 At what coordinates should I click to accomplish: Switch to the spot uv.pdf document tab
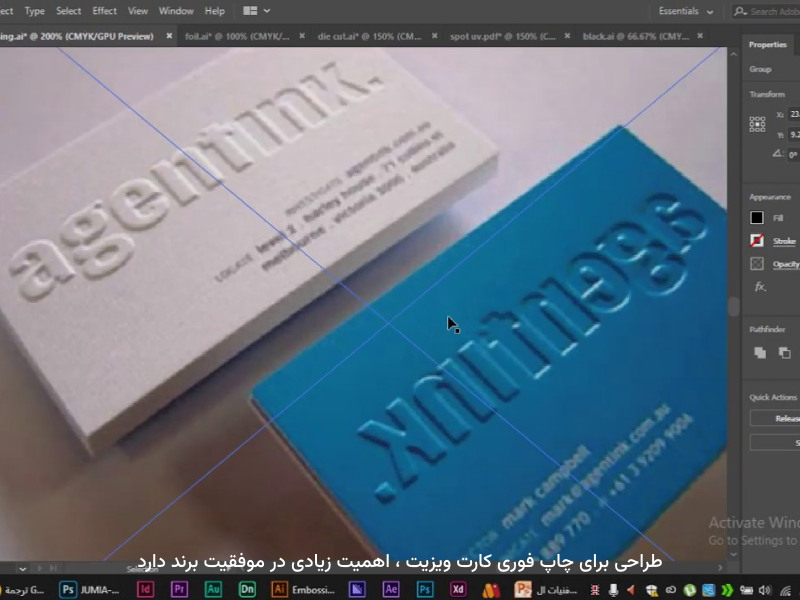click(503, 36)
